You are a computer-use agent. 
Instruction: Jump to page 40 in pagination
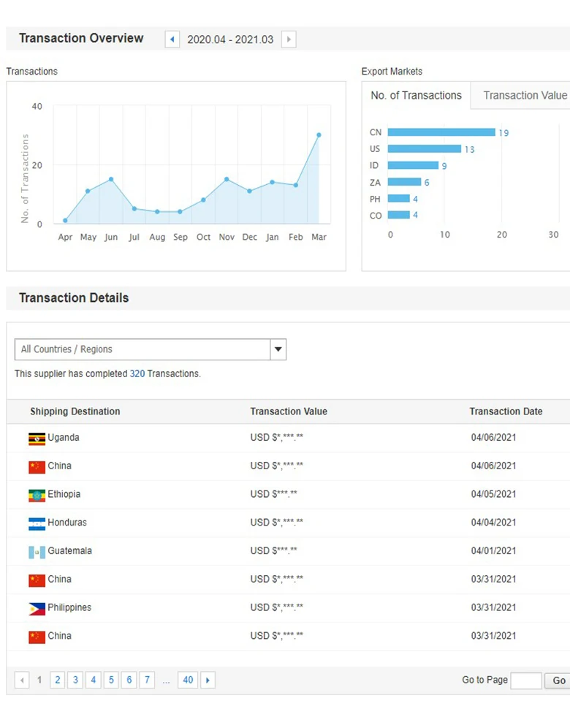pos(188,680)
